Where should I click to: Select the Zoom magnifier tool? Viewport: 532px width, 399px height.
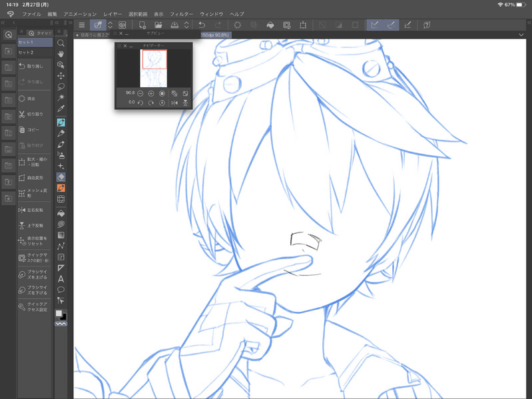click(x=61, y=43)
